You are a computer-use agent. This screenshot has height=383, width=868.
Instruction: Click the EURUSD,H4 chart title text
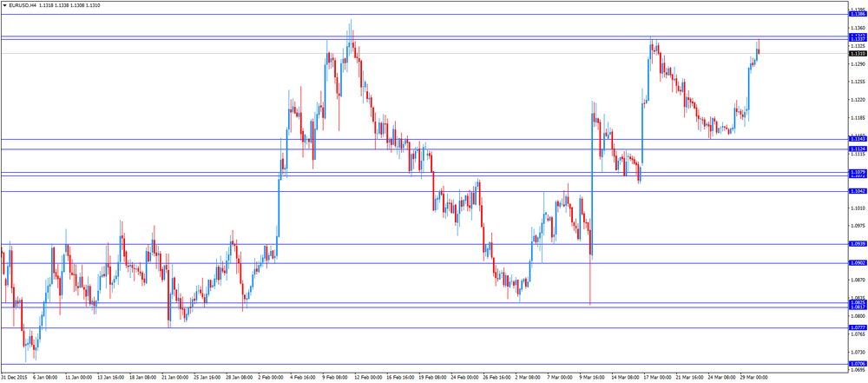23,4
